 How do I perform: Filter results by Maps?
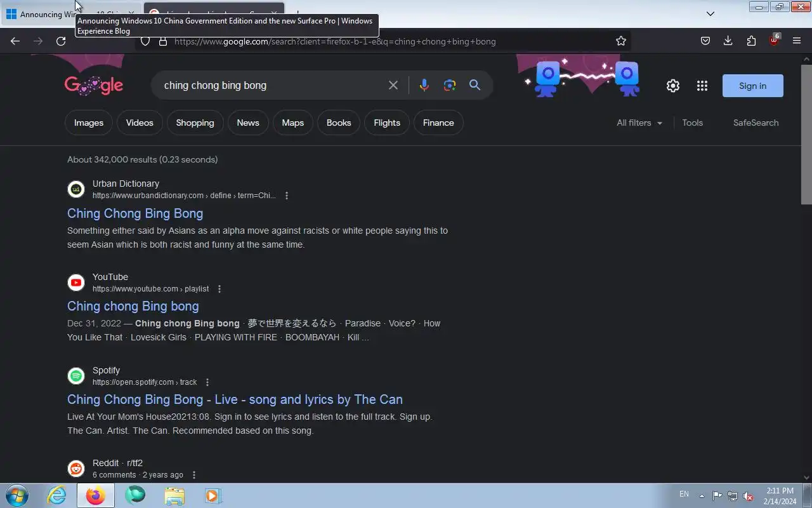(293, 123)
